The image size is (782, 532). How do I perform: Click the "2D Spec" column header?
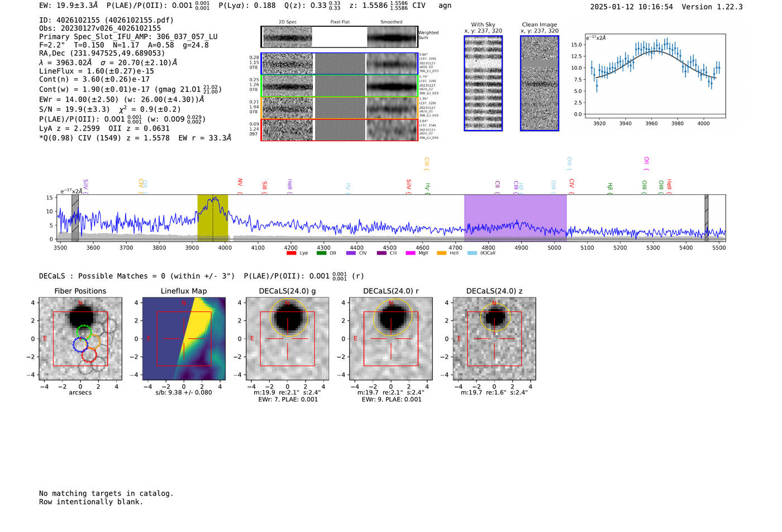(288, 22)
